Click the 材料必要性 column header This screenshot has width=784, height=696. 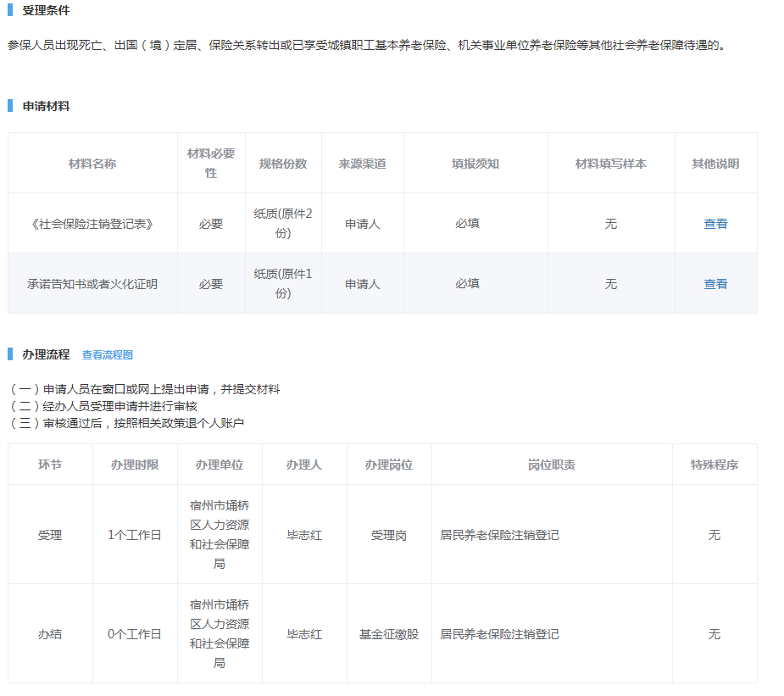click(x=211, y=163)
